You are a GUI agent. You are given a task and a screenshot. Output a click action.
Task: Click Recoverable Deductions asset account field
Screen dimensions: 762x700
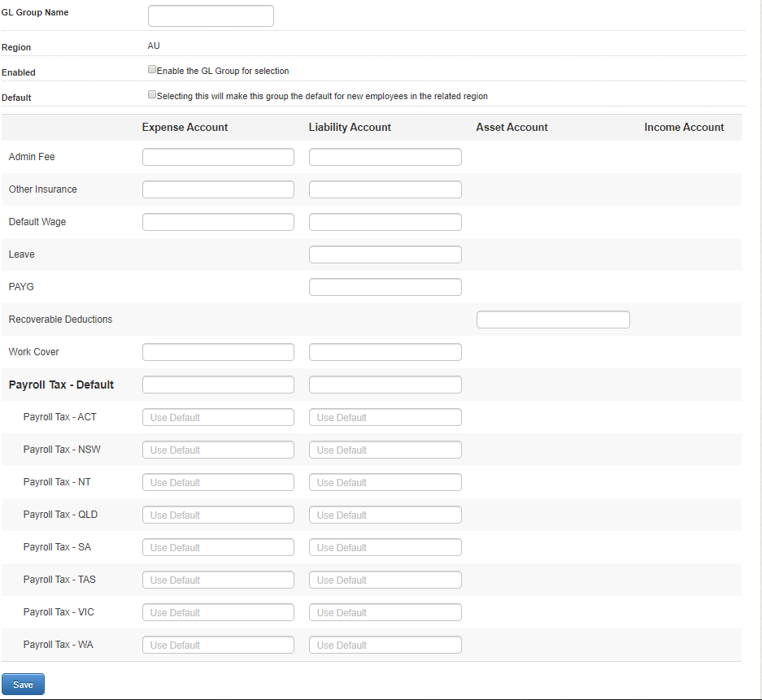553,320
